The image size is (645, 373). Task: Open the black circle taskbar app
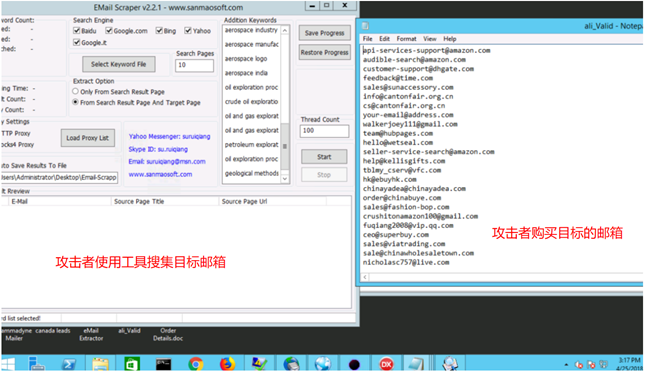(x=354, y=364)
